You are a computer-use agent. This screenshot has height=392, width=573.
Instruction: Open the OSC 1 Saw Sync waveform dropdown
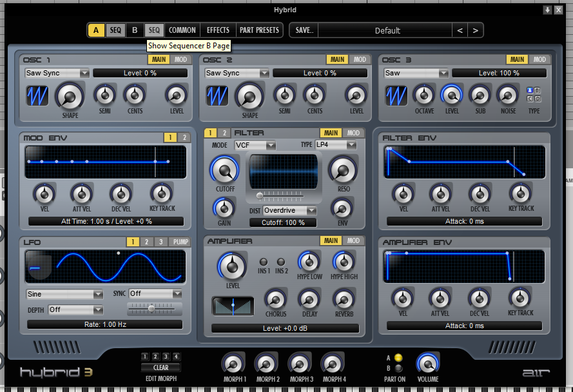[x=57, y=73]
